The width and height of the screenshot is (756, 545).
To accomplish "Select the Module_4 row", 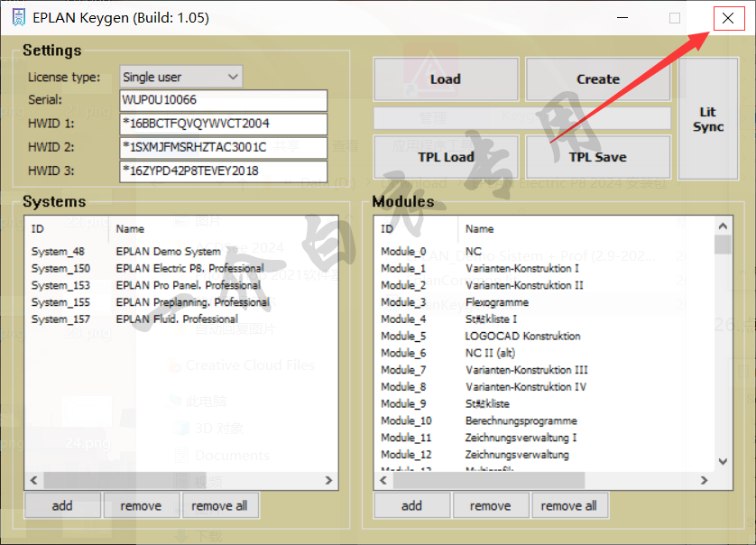I will click(x=544, y=319).
